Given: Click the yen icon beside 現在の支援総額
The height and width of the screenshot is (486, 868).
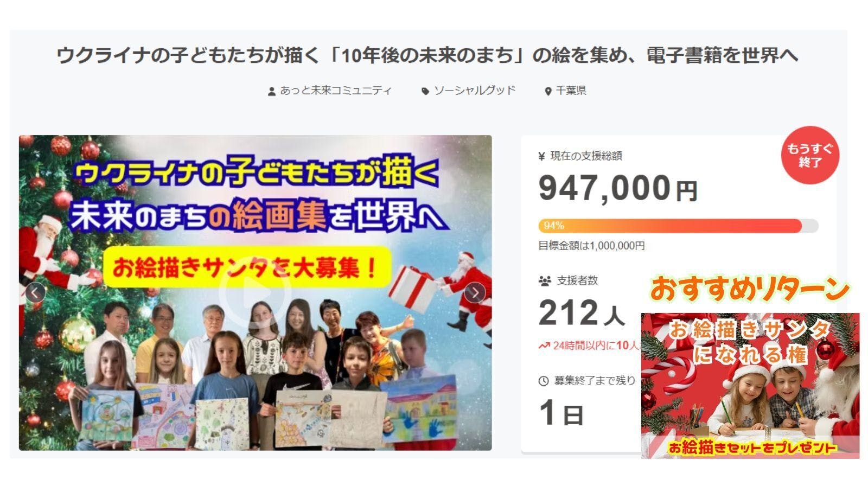Looking at the screenshot, I should (541, 156).
